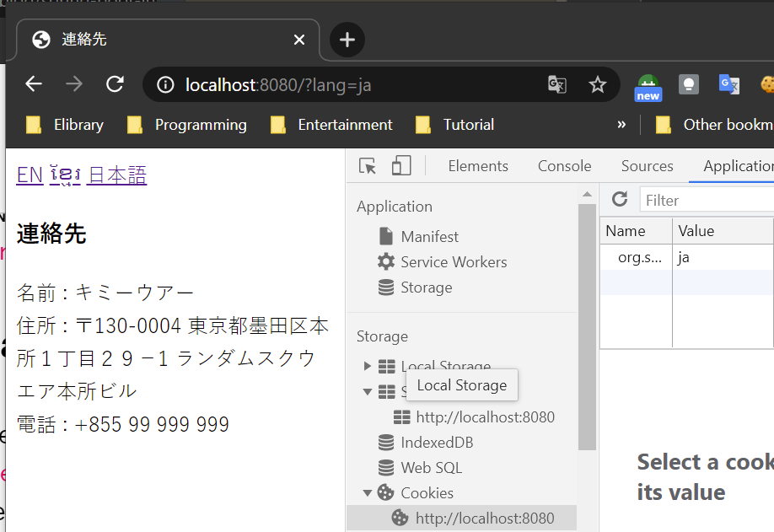Switch to the Elements tab
The height and width of the screenshot is (532, 774).
pos(478,166)
